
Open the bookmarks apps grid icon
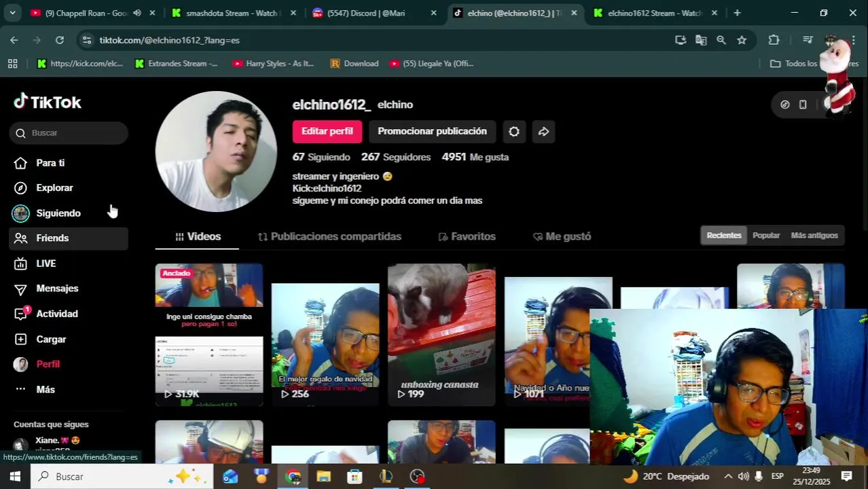(12, 63)
